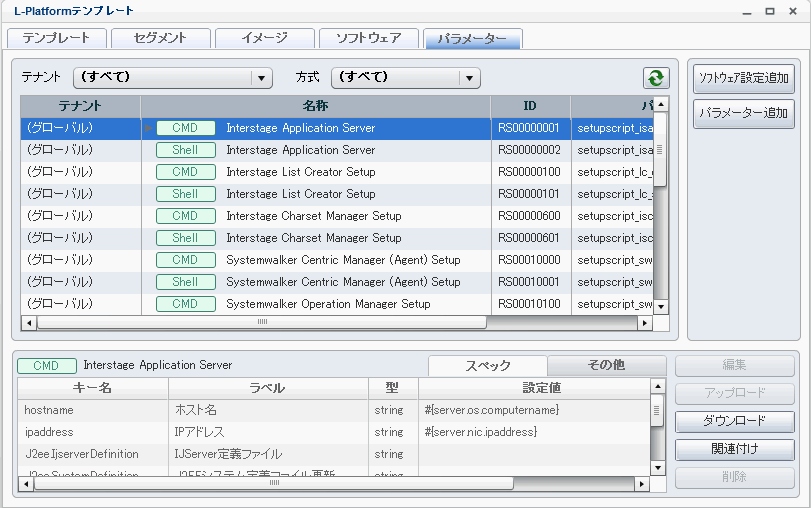Open the スペック detail tab
811x508 pixels.
(x=487, y=365)
